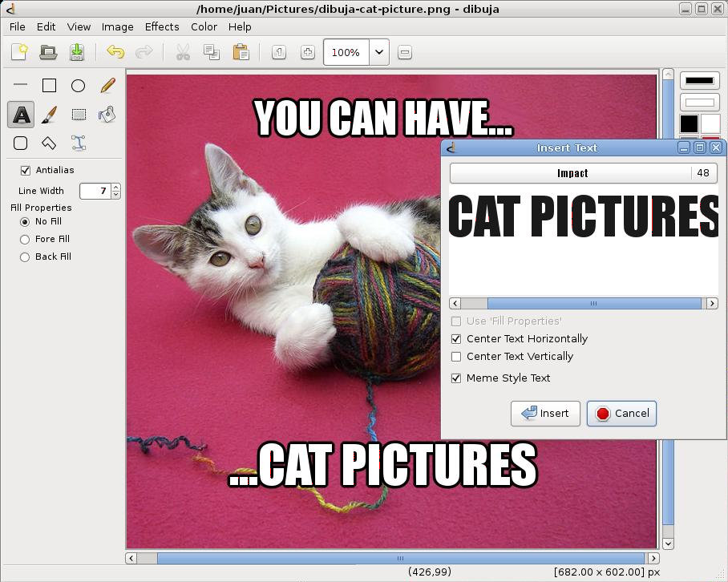The width and height of the screenshot is (728, 582).
Task: Select the Text tool
Action: click(21, 114)
